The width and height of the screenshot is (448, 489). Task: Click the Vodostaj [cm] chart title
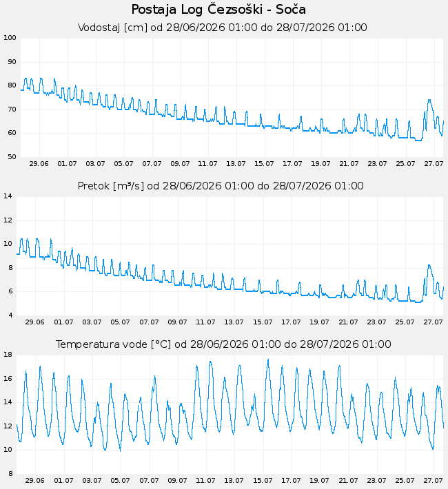(x=223, y=28)
